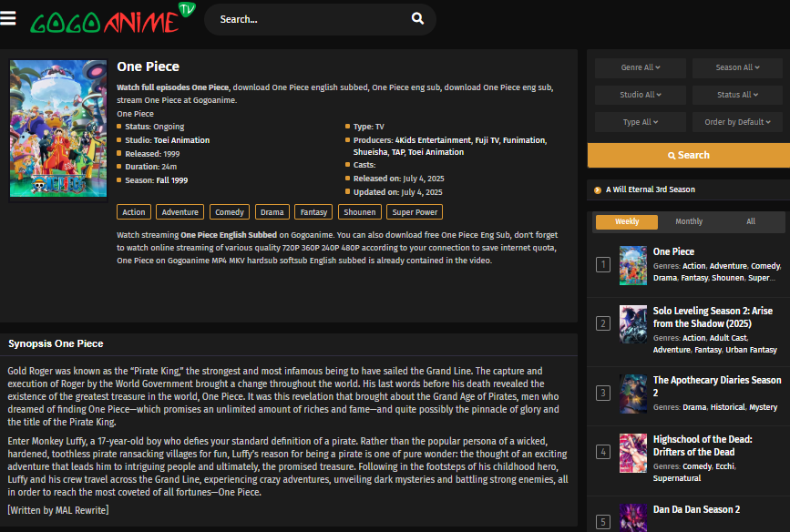Click the rank 2 number badge
Viewport: 790px width, 532px height.
(x=603, y=323)
